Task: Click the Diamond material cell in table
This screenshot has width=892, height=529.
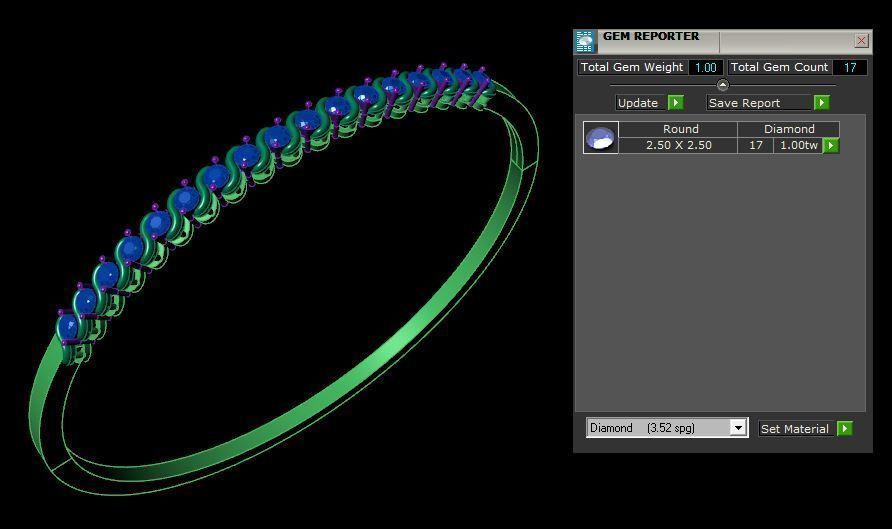Action: [788, 129]
